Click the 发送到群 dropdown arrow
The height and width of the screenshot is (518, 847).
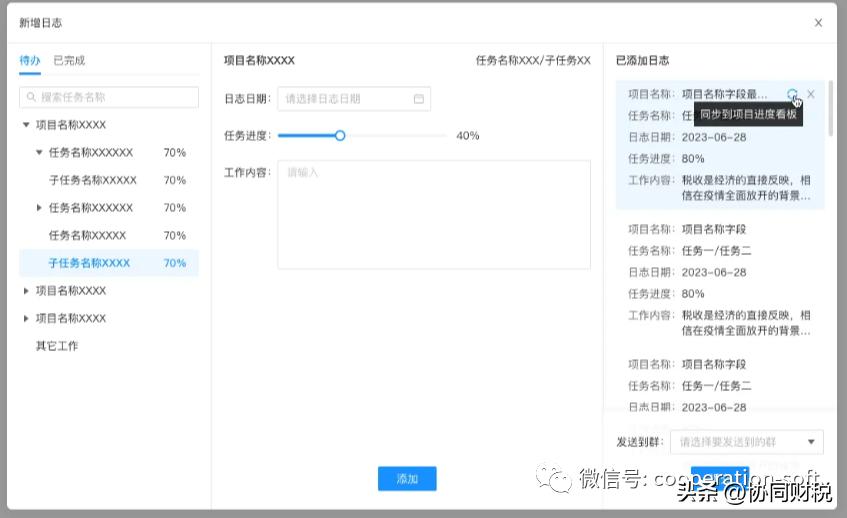point(811,442)
